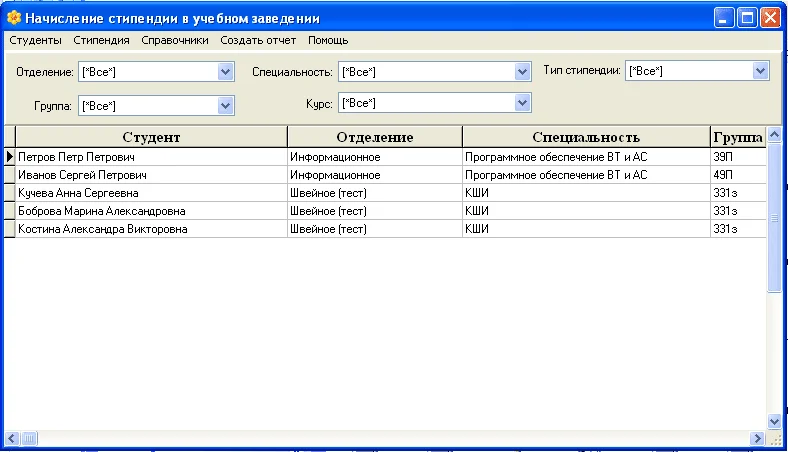Select the Кучева Анна Сергеевна student cell
This screenshot has height=452, width=788.
coord(151,193)
